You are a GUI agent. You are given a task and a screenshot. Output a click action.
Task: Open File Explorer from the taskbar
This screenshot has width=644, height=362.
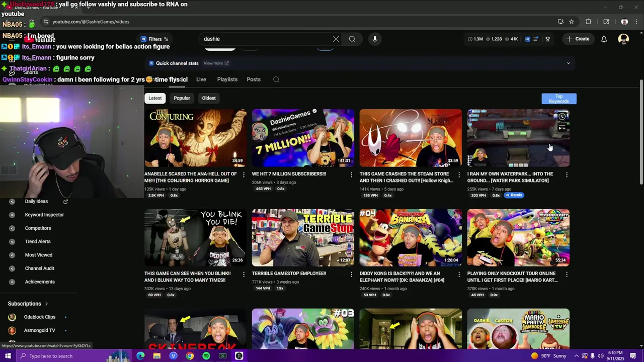157,356
